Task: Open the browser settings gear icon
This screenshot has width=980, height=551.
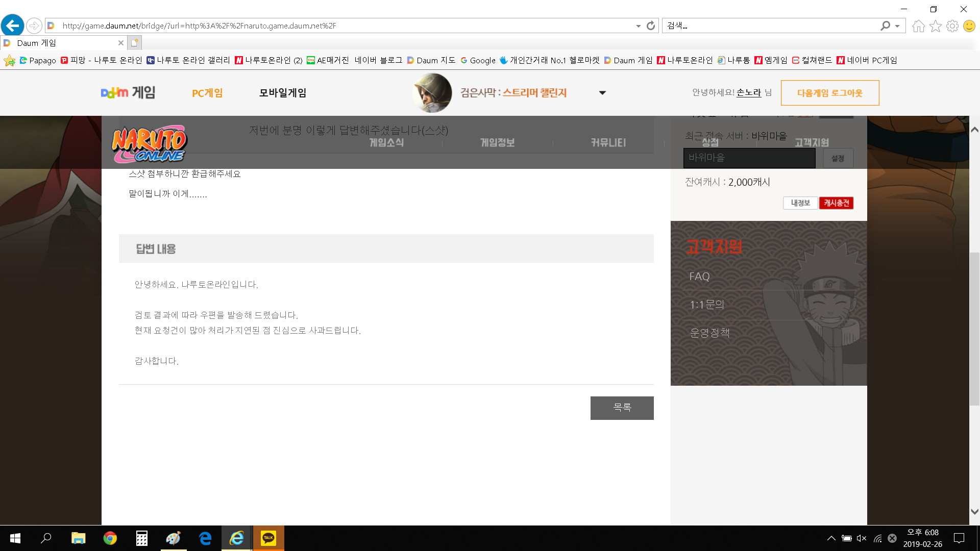Action: tap(952, 26)
